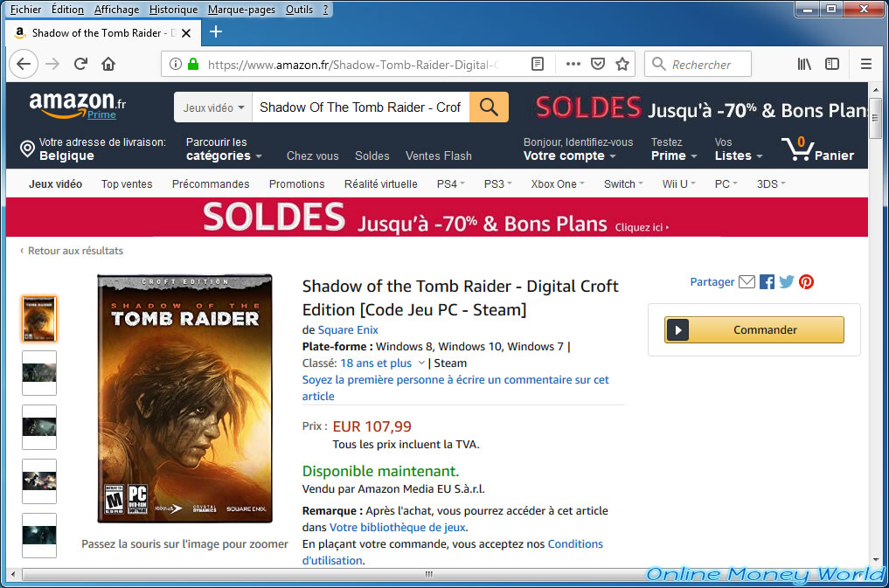Follow the Square Enix brand link
Screen dimensions: 889x588
348,329
